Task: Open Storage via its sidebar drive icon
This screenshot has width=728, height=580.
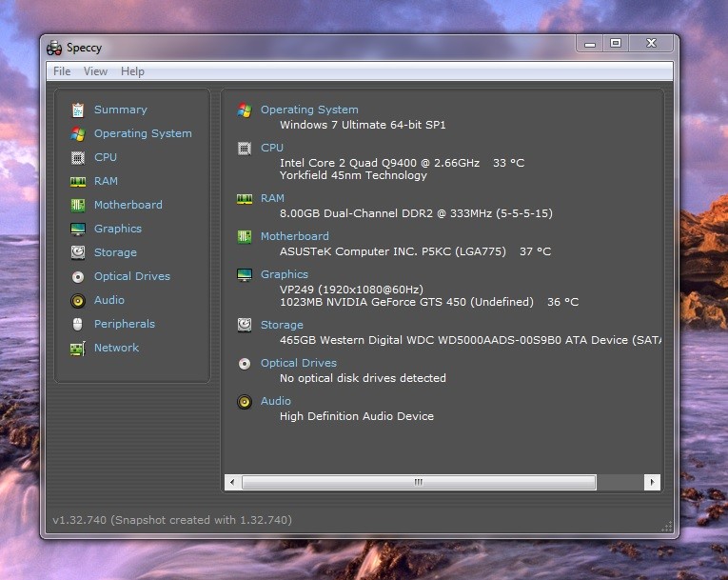Action: click(78, 252)
